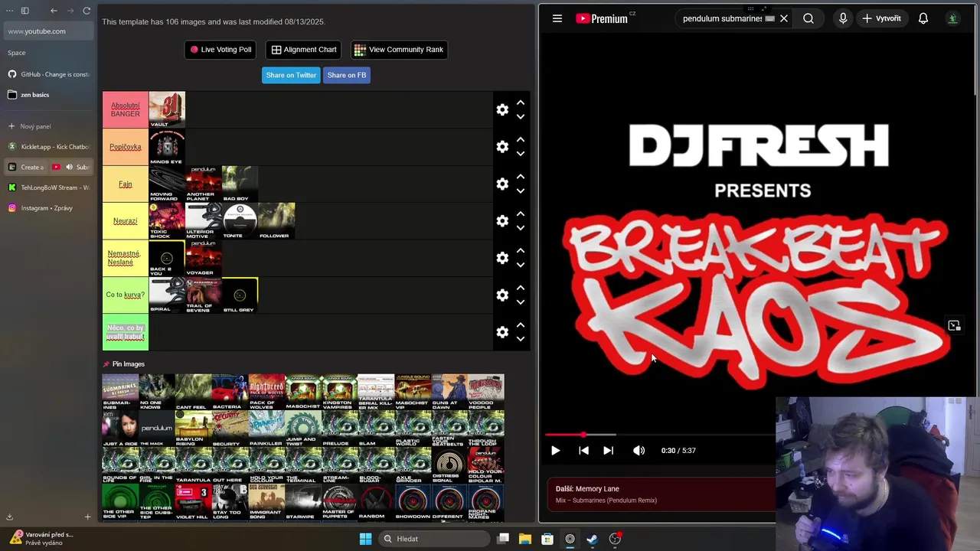Move Nemastné, Neslané tier up with arrow
This screenshot has width=980, height=551.
521,251
